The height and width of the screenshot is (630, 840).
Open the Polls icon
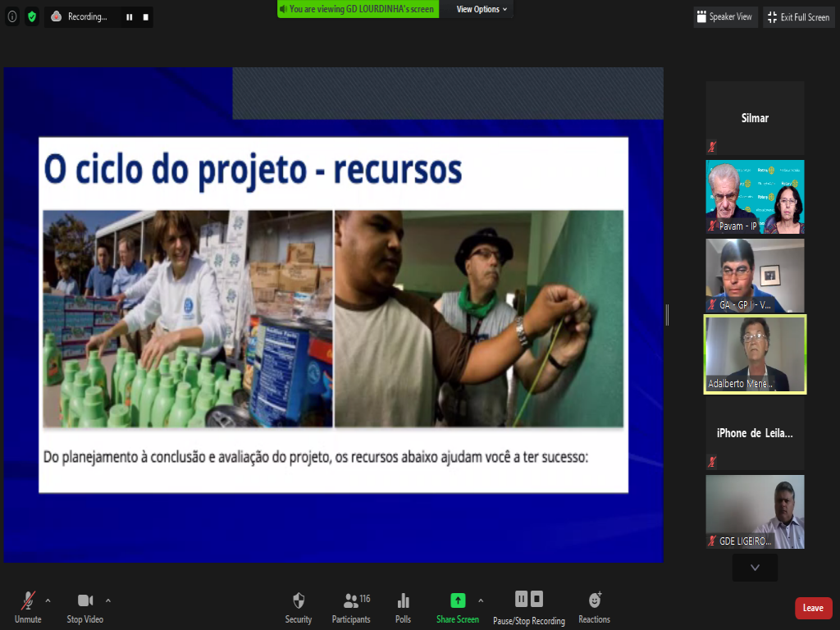403,608
